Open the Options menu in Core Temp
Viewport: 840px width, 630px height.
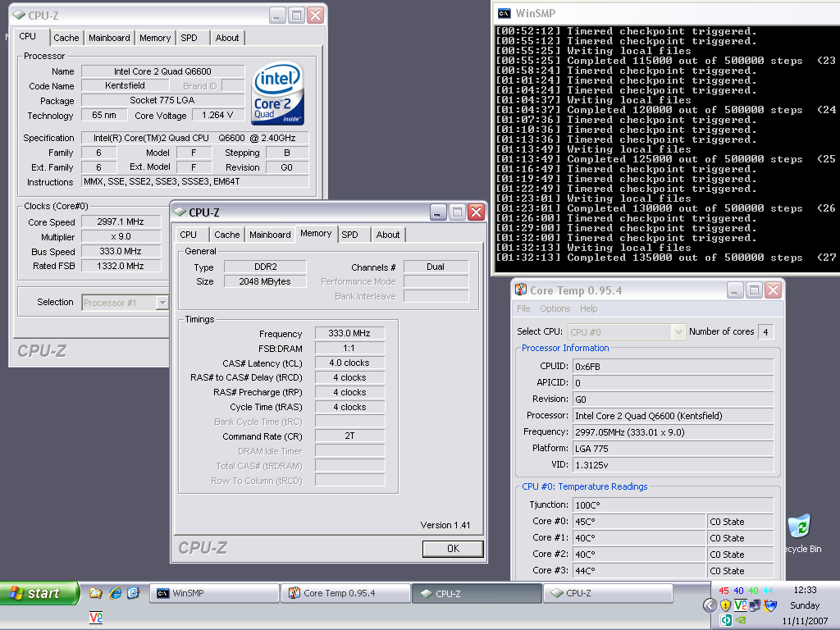[555, 308]
